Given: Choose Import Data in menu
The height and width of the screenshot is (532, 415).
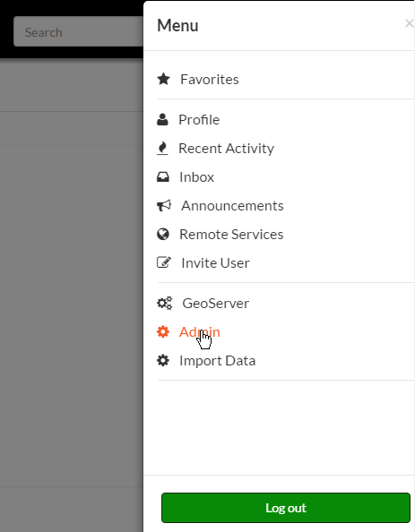Looking at the screenshot, I should [217, 361].
